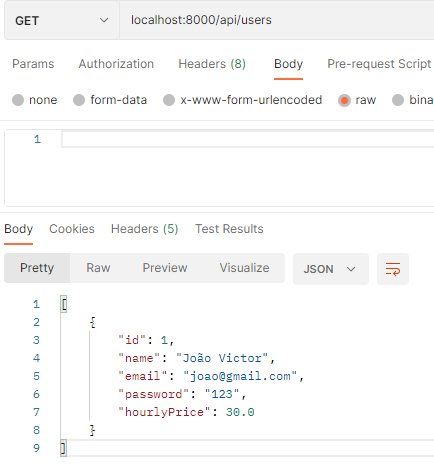Switch to the response Body tab
The height and width of the screenshot is (467, 434).
(x=18, y=229)
